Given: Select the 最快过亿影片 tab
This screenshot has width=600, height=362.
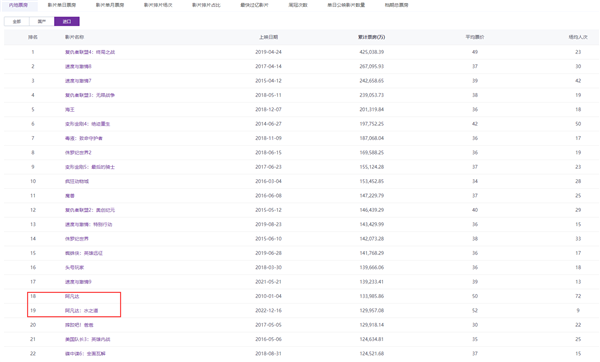Looking at the screenshot, I should coord(254,5).
